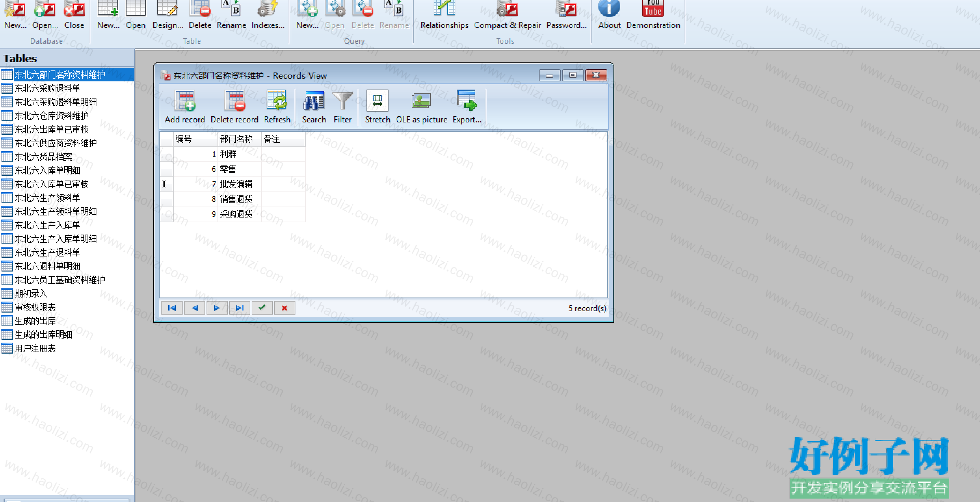Open the selected table
The image size is (980, 502).
pos(135,15)
